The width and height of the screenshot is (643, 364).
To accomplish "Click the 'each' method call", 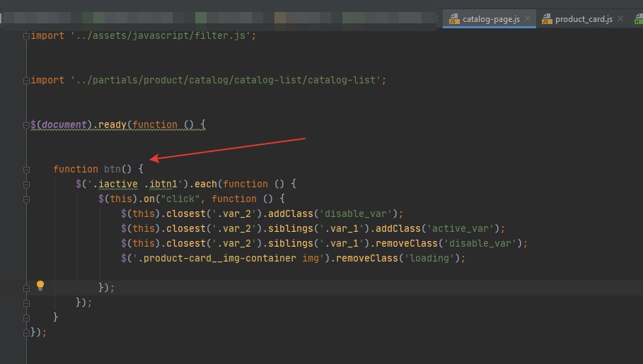I will 205,184.
